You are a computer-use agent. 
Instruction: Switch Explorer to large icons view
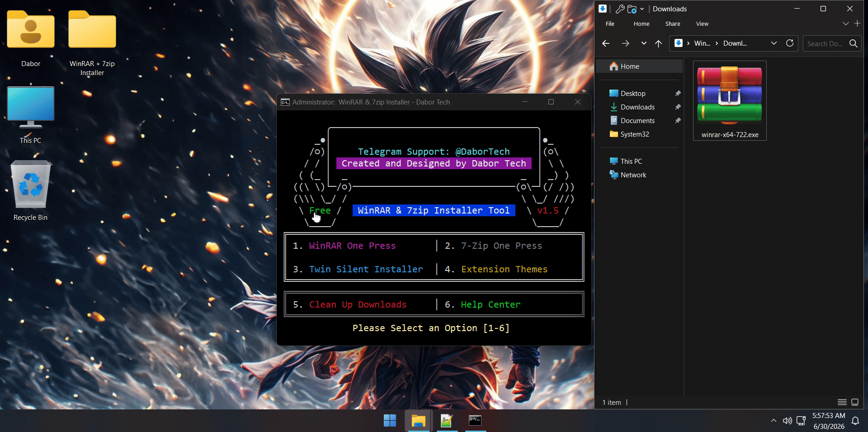pyautogui.click(x=855, y=402)
